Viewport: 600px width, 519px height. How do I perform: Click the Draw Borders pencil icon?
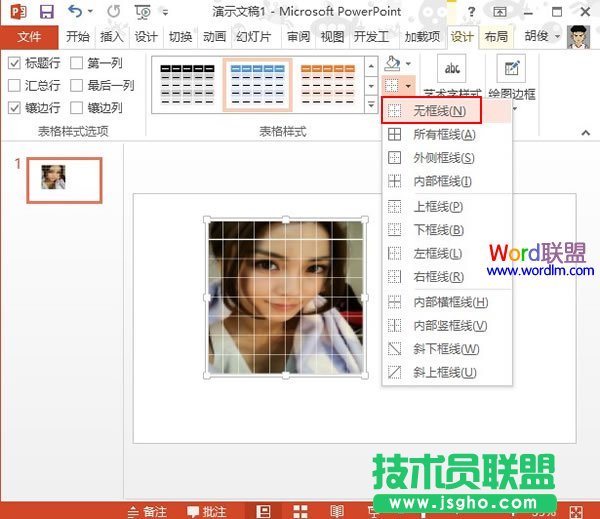[x=511, y=68]
